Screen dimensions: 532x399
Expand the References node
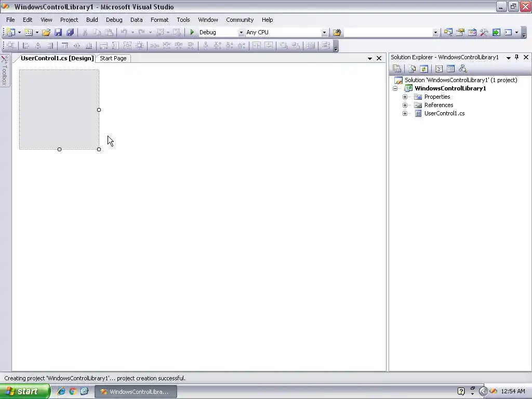point(405,105)
